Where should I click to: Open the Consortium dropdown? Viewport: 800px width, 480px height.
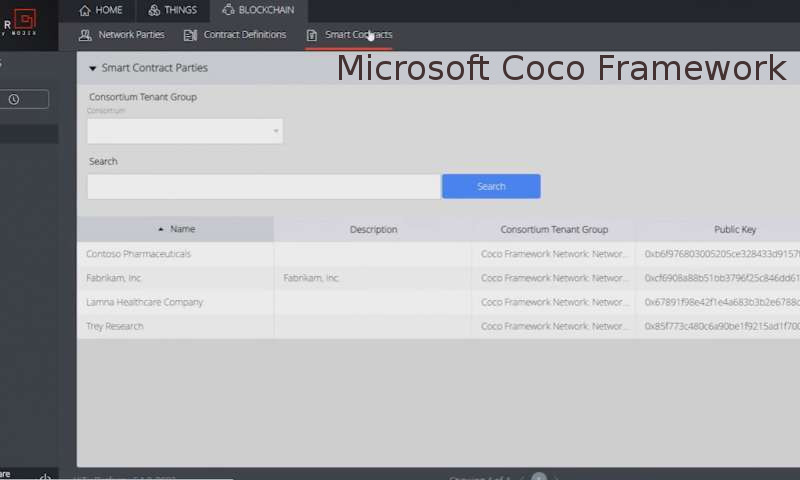pos(185,131)
